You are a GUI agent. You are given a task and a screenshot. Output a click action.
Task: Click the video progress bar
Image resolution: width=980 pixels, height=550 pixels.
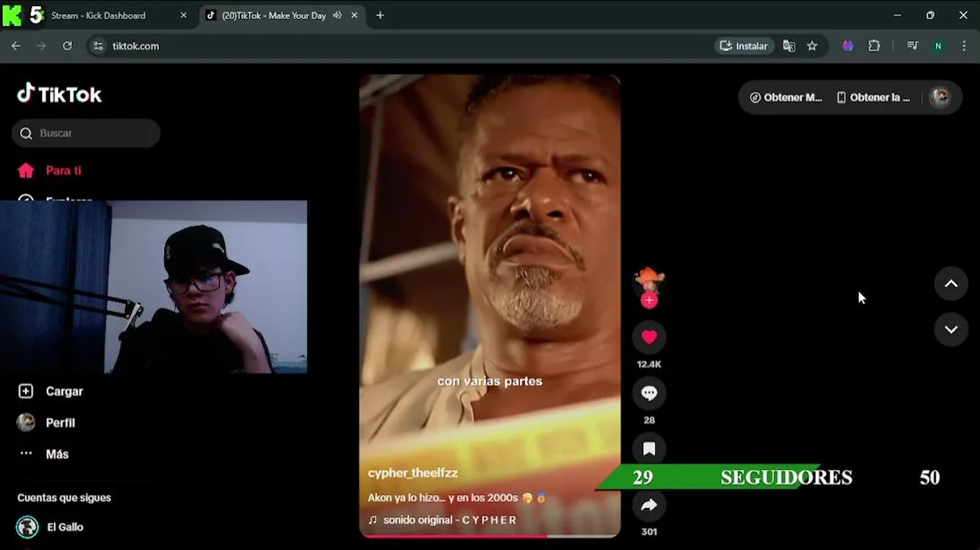pos(490,535)
